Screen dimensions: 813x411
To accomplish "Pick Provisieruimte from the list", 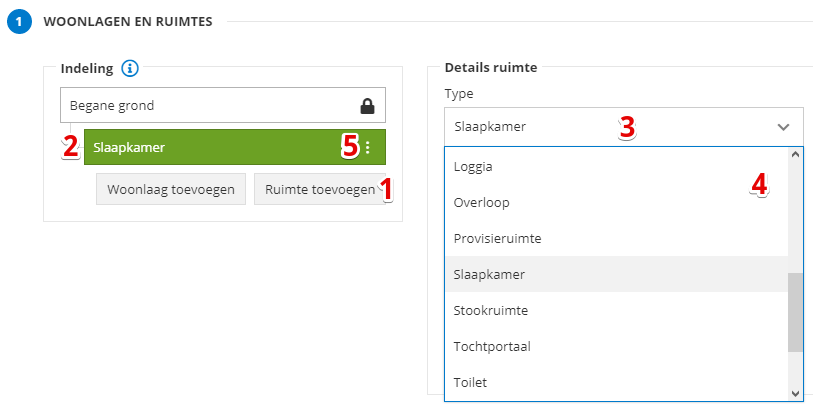I will tap(497, 238).
